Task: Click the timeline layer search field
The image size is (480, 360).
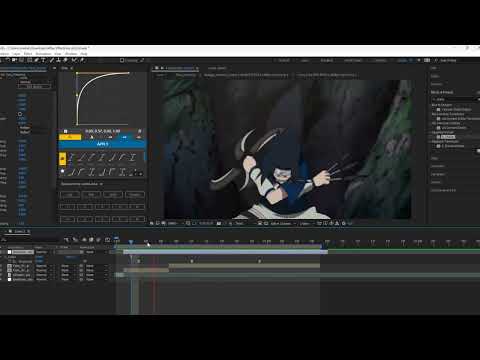Action: tap(30, 239)
